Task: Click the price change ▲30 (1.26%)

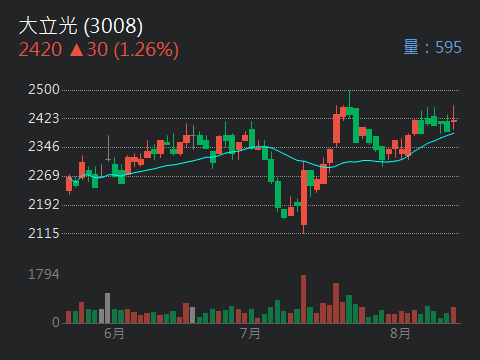Action: point(124,50)
